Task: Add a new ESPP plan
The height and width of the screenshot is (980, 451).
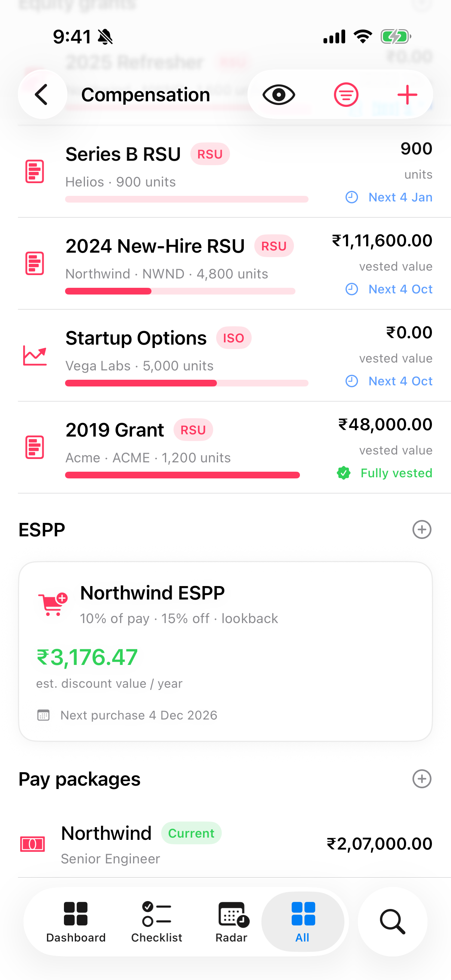Action: 422,530
